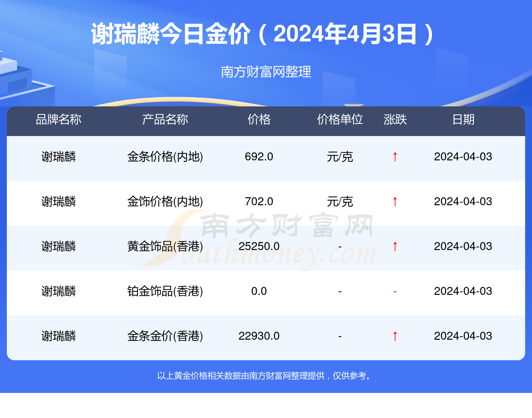Click the price value 692.0
The image size is (532, 418).
click(x=259, y=157)
